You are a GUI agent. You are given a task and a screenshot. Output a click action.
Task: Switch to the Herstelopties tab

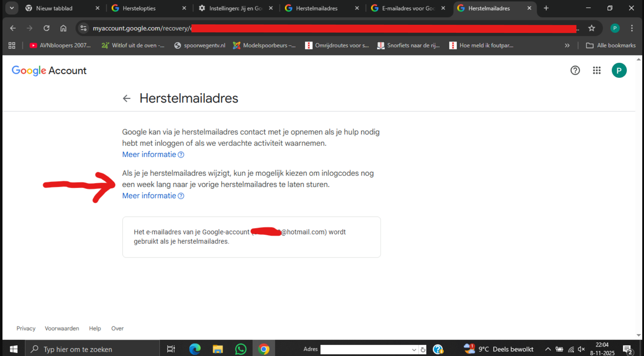click(x=149, y=8)
